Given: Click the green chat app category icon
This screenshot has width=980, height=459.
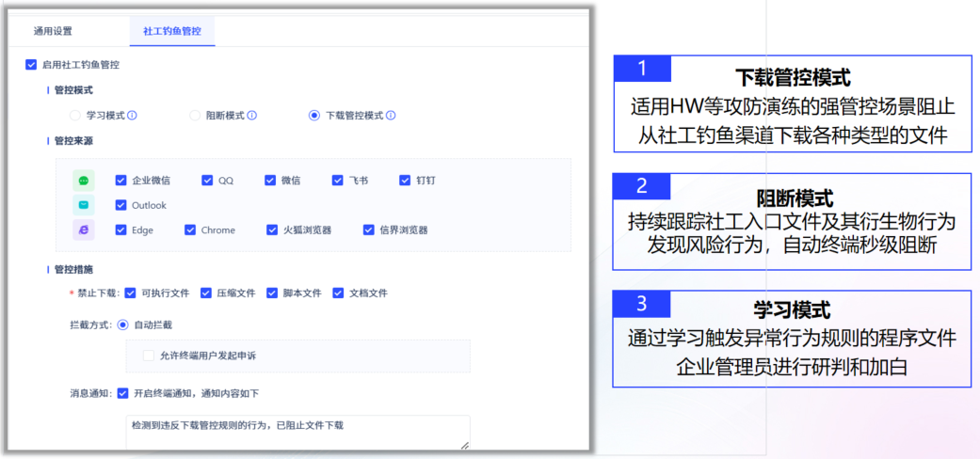Looking at the screenshot, I should click(x=84, y=180).
